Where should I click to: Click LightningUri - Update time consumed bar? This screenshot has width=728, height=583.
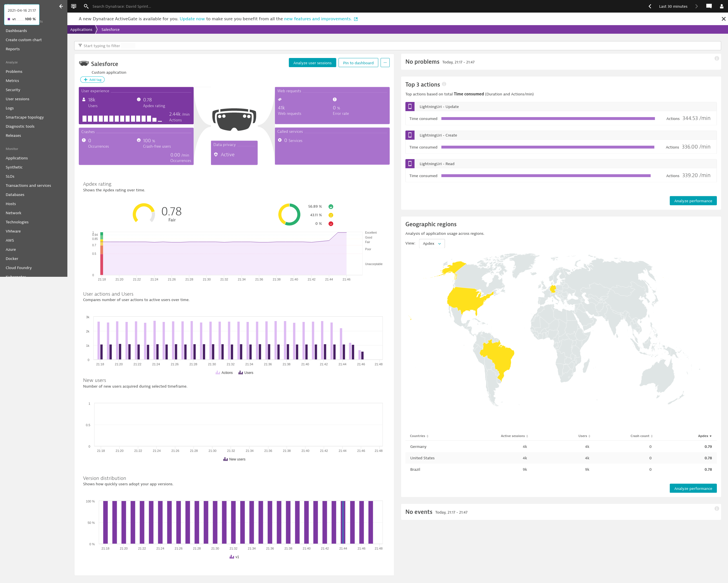(548, 119)
